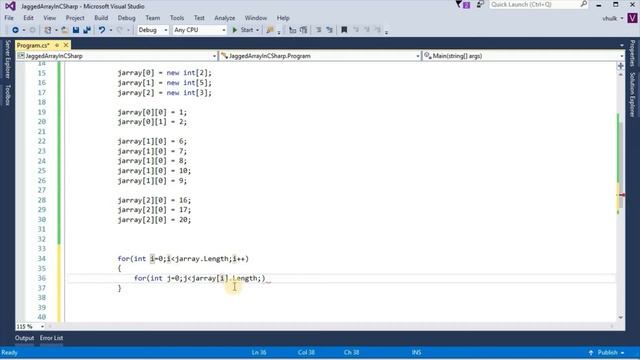
Task: Comment out selected lines via toolbar icon
Action: [318, 30]
